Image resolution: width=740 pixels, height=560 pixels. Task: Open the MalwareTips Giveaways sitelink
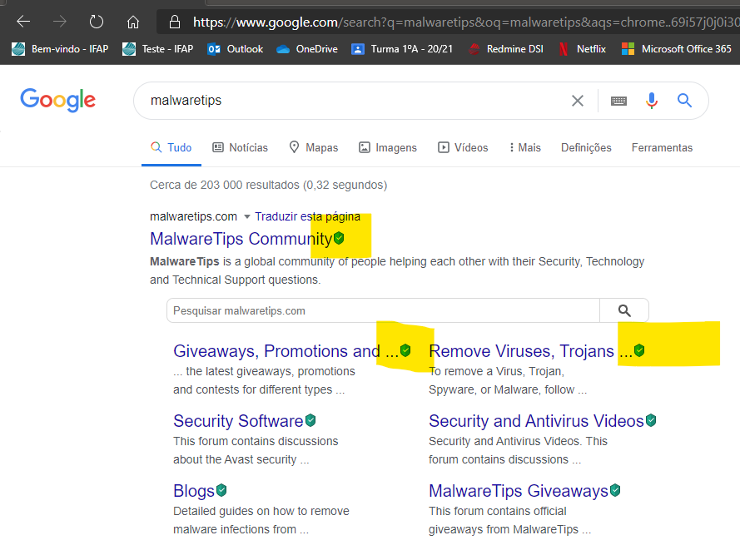pyautogui.click(x=519, y=491)
